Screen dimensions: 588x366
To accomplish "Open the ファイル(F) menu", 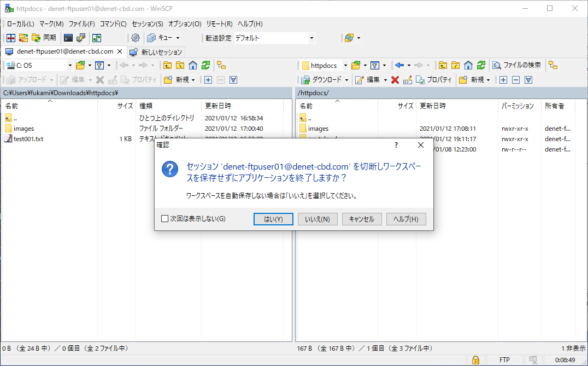I will coord(81,24).
